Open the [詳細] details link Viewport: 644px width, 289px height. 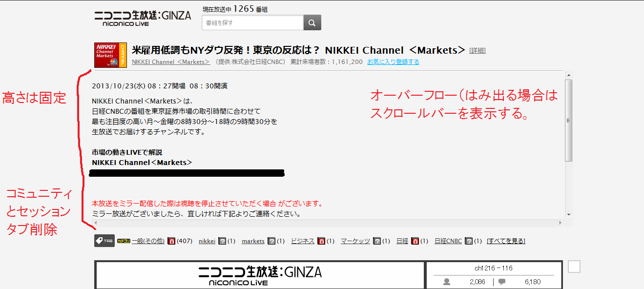(478, 50)
